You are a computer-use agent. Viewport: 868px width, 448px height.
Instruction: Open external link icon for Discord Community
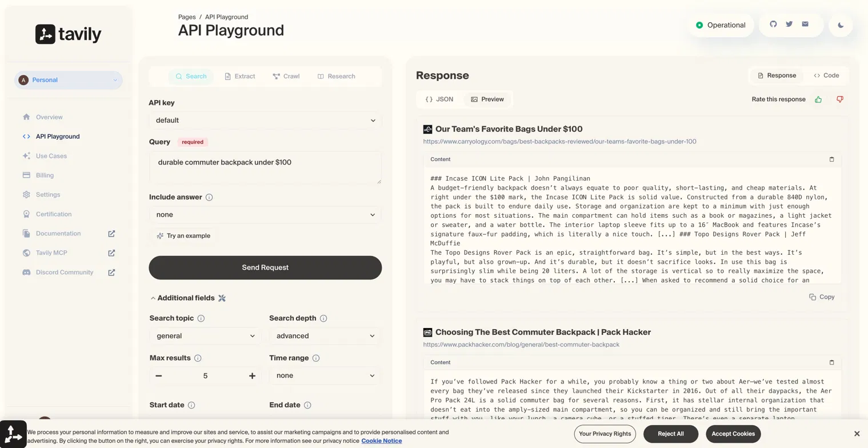click(111, 273)
